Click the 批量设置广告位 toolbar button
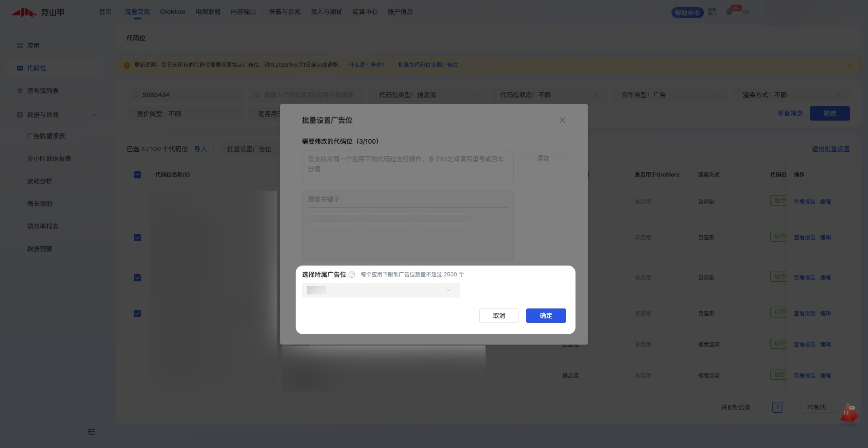This screenshot has height=448, width=868. [250, 149]
